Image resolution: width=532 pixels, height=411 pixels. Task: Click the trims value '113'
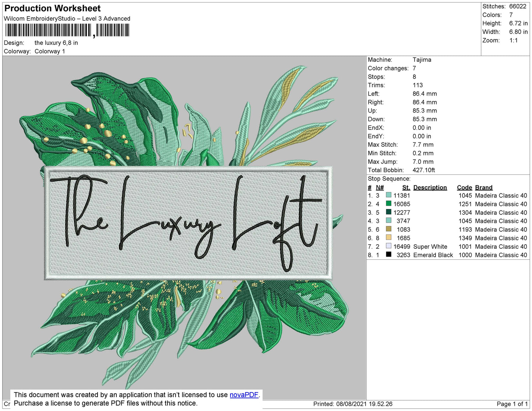click(x=418, y=85)
